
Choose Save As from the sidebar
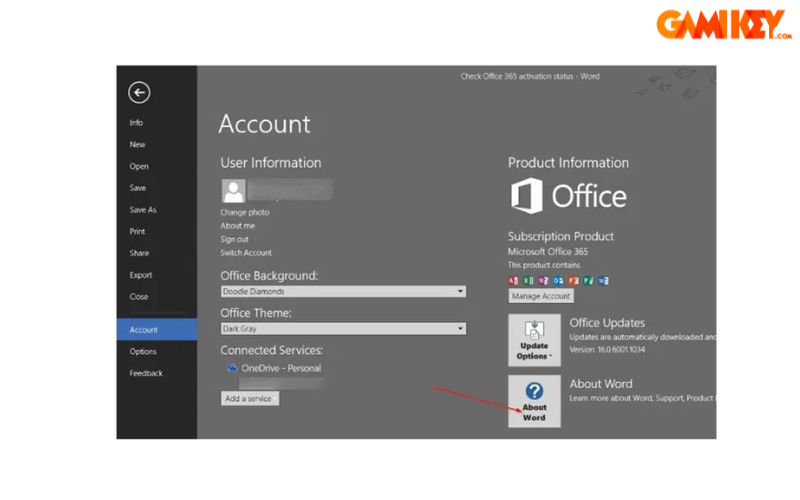[143, 210]
